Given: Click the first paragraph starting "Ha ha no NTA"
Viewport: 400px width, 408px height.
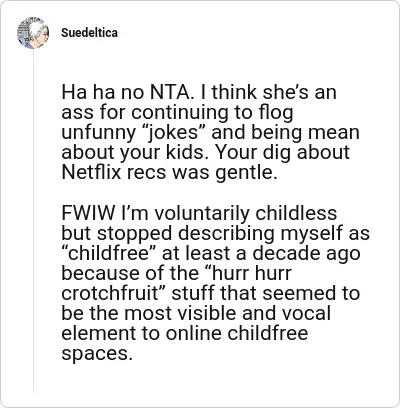Looking at the screenshot, I should click(210, 132).
